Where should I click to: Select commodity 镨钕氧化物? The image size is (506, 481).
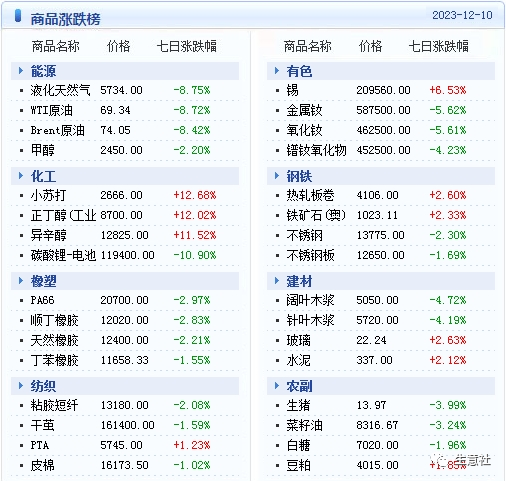click(316, 150)
